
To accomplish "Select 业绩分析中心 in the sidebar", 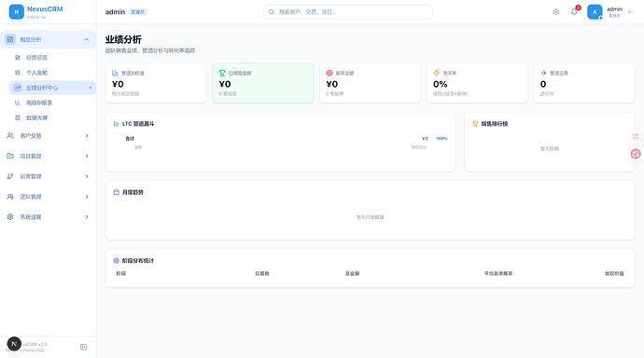I will click(52, 88).
